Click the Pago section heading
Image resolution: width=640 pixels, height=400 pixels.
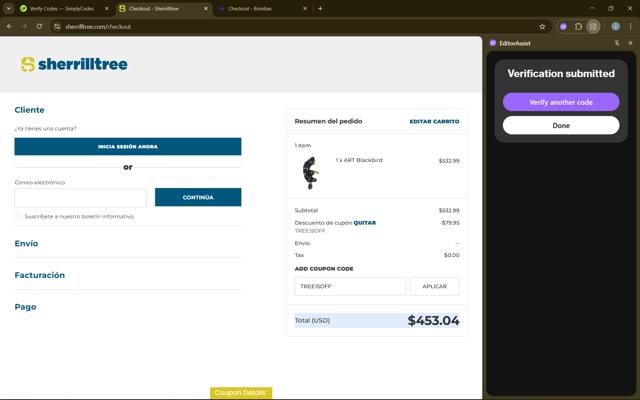click(x=25, y=307)
